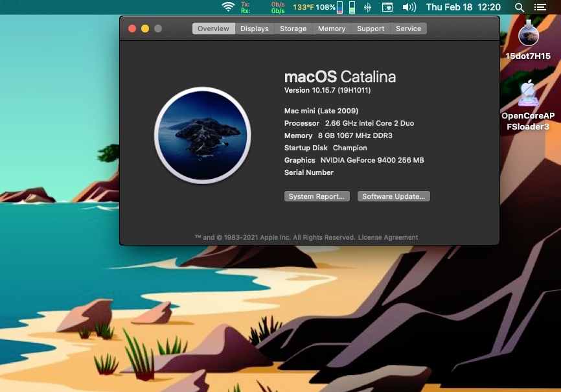
Task: Click the Processor label
Action: (x=302, y=123)
